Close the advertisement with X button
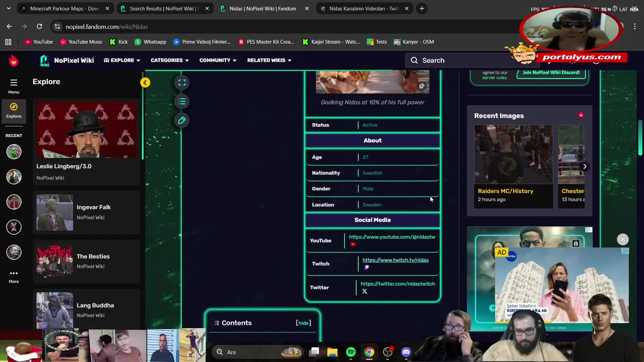Image resolution: width=644 pixels, height=362 pixels. [x=623, y=239]
